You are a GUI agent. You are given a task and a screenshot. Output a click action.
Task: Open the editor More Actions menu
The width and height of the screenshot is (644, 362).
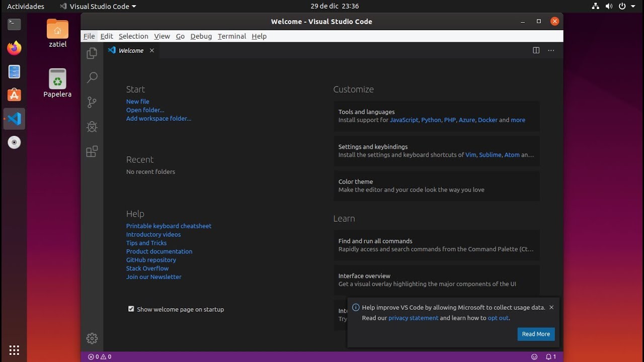[x=551, y=50]
